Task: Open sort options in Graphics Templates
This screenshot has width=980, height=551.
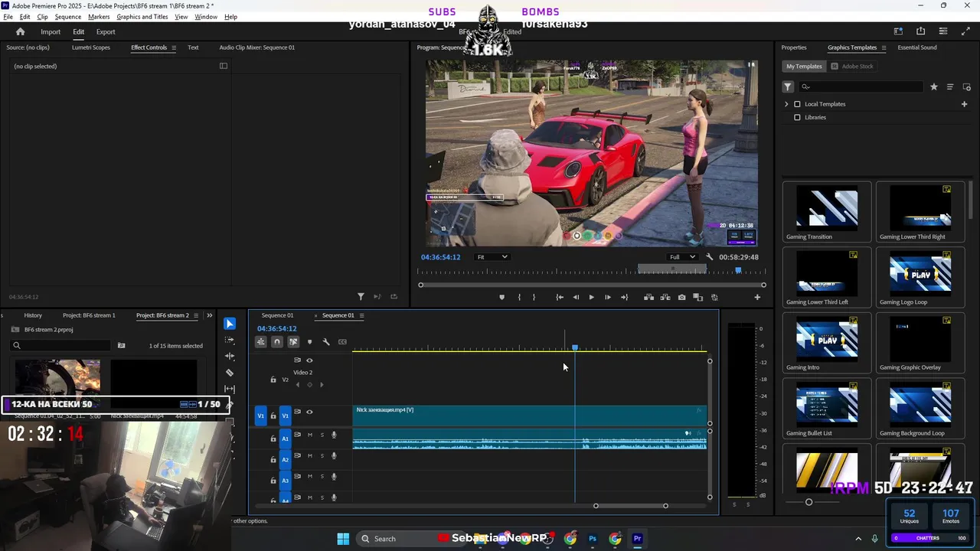Action: pyautogui.click(x=950, y=87)
